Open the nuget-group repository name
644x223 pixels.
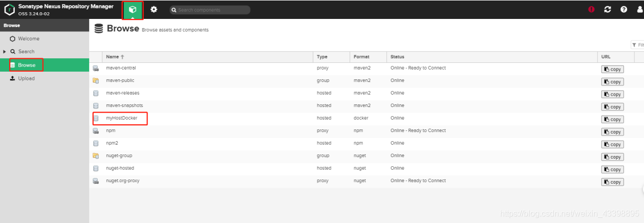point(119,155)
